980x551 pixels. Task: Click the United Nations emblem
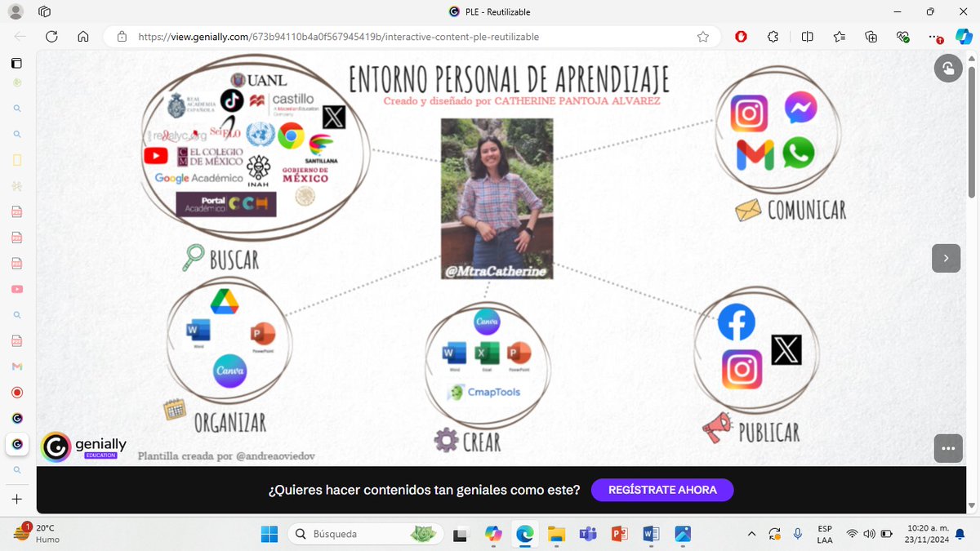coord(260,134)
